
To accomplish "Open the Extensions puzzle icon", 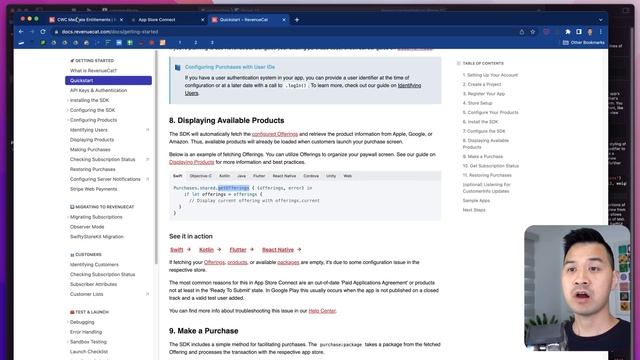I will (x=568, y=31).
